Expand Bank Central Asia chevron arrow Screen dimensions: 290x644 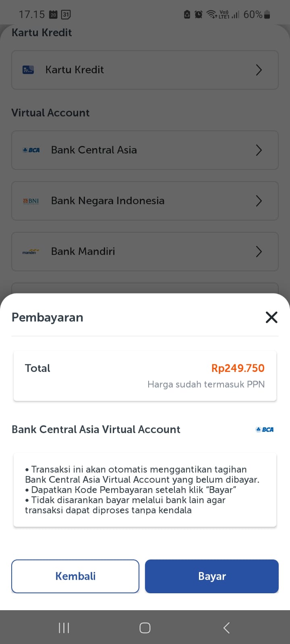[259, 150]
